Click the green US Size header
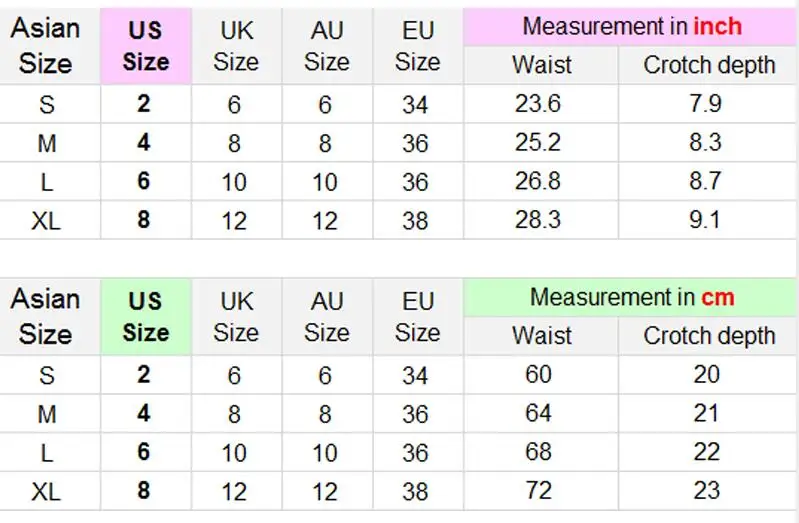The width and height of the screenshot is (799, 523). [x=146, y=317]
